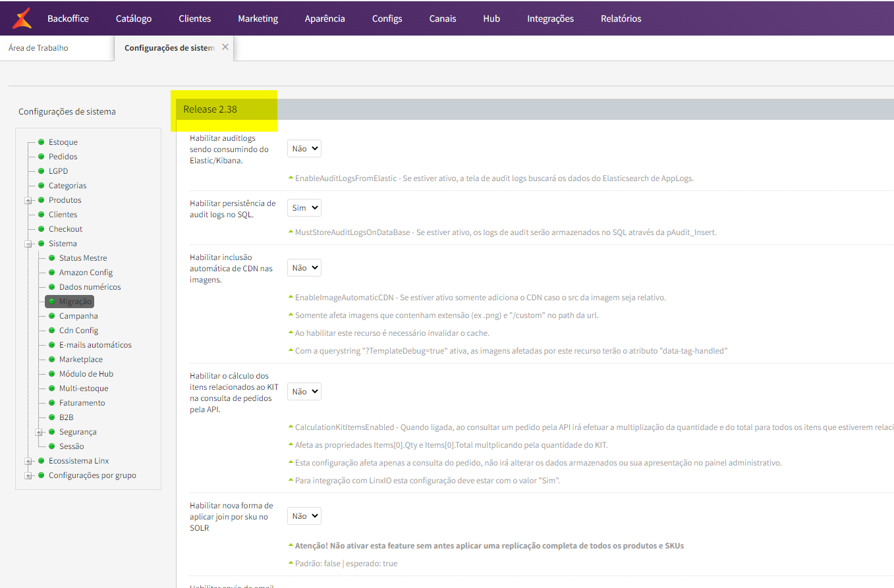Open Dados numéricos settings
The image size is (894, 588).
coord(90,287)
